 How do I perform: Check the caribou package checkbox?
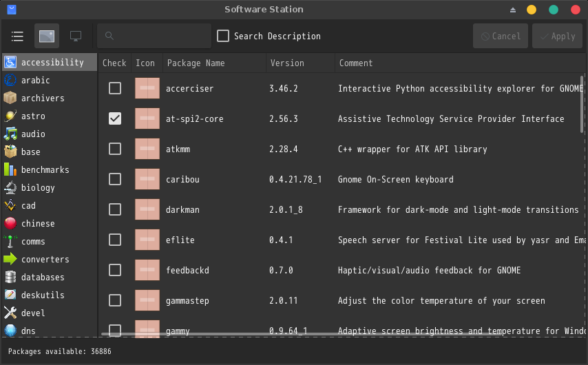coord(115,179)
